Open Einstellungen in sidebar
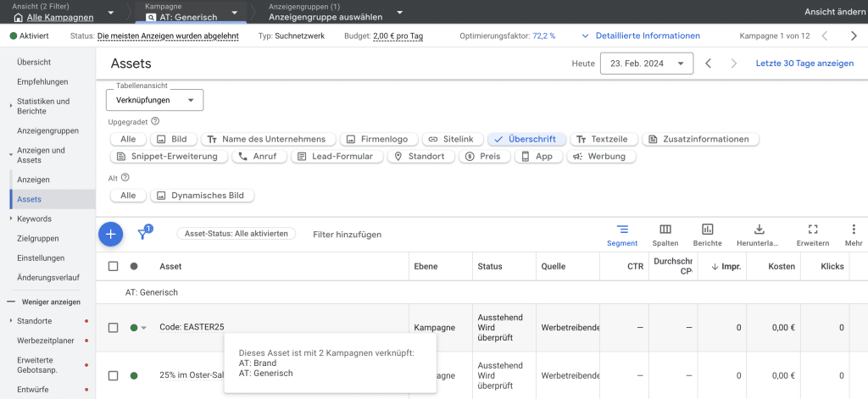Viewport: 868px width, 399px height. pyautogui.click(x=41, y=258)
